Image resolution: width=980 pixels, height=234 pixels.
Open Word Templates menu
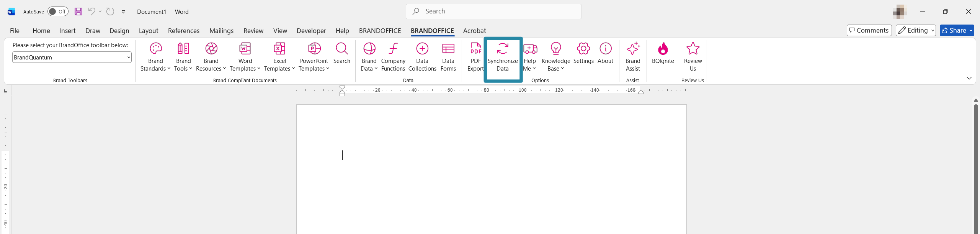point(245,57)
